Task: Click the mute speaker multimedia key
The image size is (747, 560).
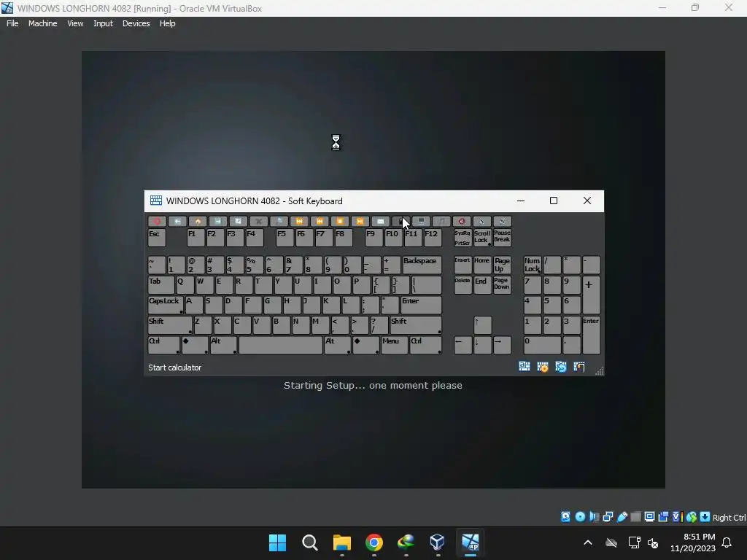Action: pos(462,222)
